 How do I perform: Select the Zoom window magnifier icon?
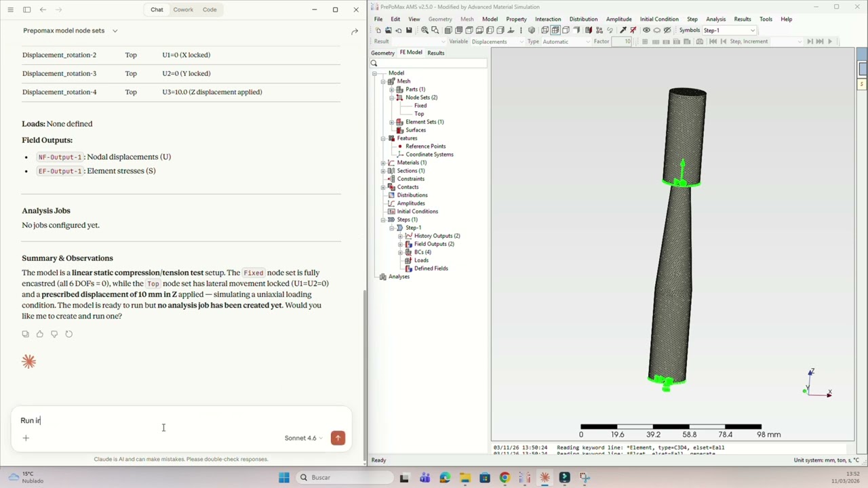(435, 30)
